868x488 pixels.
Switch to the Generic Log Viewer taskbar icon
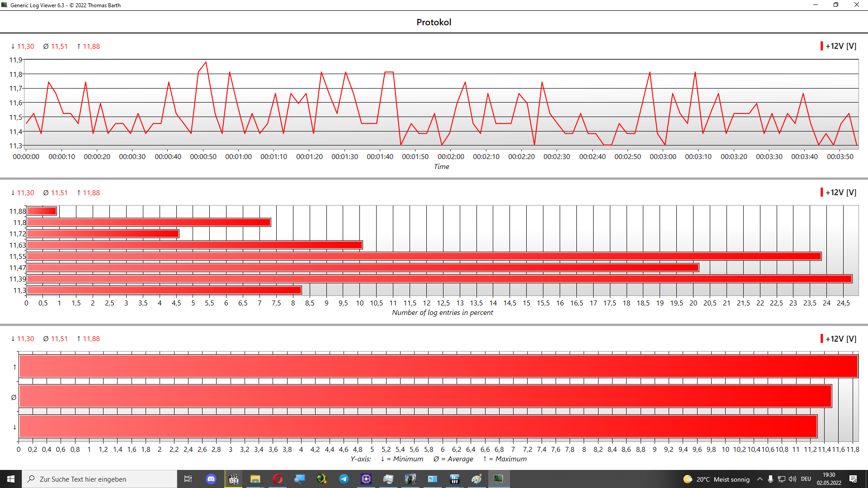498,479
